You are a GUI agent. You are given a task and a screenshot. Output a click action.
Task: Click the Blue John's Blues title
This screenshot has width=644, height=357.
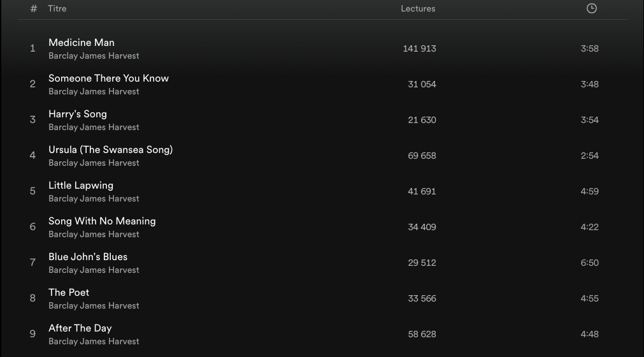[88, 257]
